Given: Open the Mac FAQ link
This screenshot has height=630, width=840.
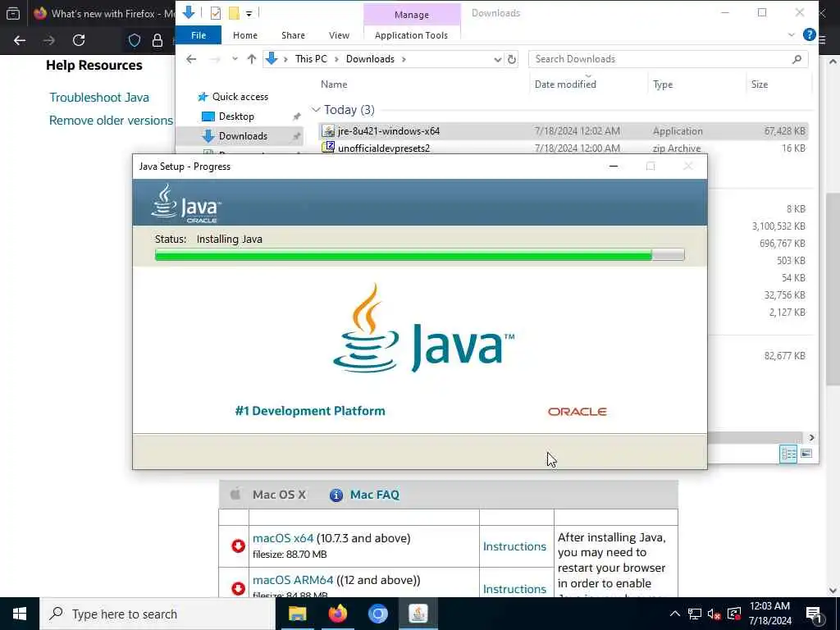Looking at the screenshot, I should click(374, 495).
